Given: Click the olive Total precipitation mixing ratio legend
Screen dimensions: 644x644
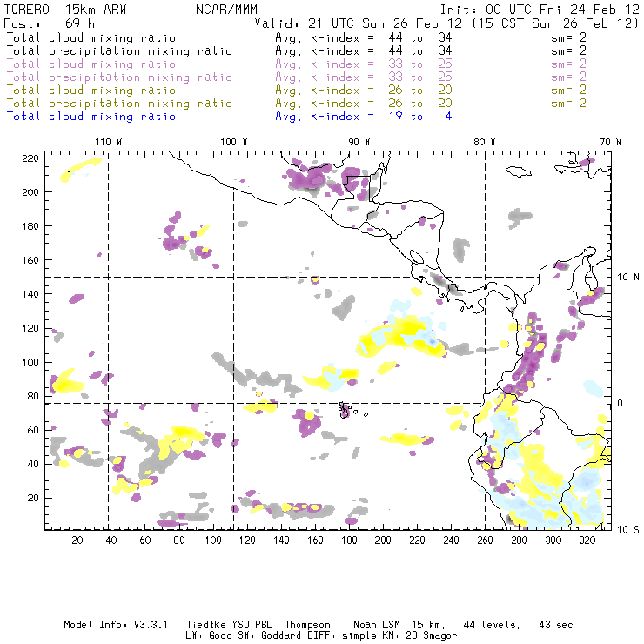Looking at the screenshot, I should (x=118, y=104).
